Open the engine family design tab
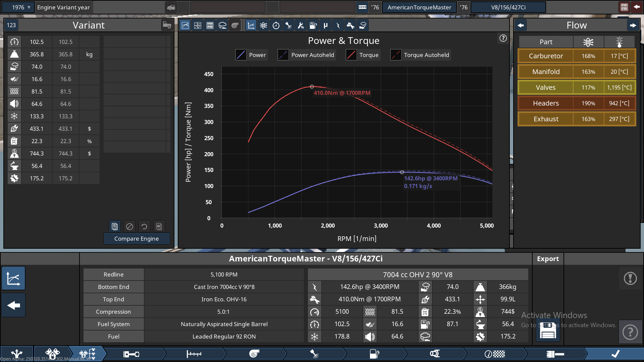This screenshot has height=362, width=644. tap(52, 354)
